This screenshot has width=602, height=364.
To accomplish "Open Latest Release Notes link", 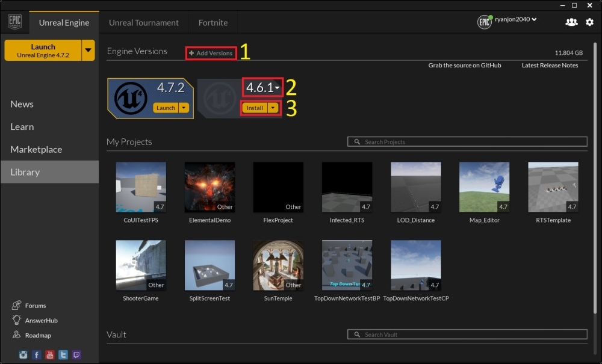I will tap(550, 65).
